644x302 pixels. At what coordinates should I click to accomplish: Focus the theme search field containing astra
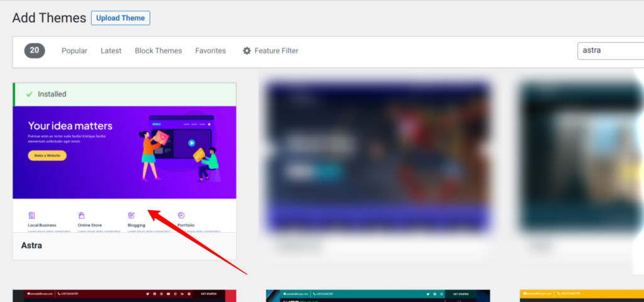611,51
